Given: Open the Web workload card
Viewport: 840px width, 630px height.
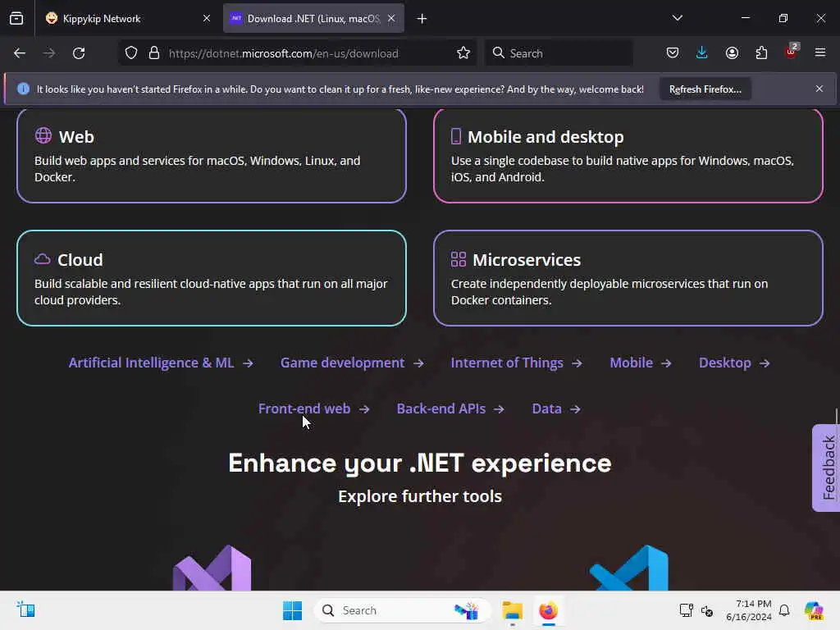Looking at the screenshot, I should [212, 156].
